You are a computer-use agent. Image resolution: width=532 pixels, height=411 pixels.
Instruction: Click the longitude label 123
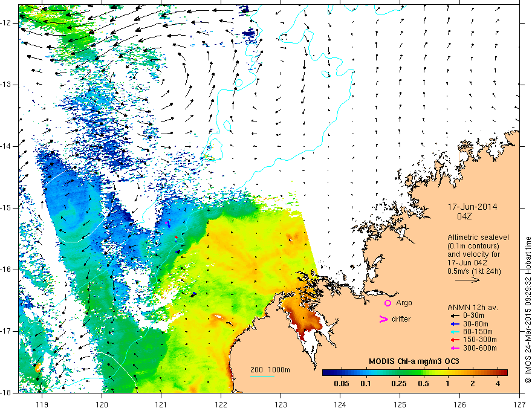click(281, 404)
